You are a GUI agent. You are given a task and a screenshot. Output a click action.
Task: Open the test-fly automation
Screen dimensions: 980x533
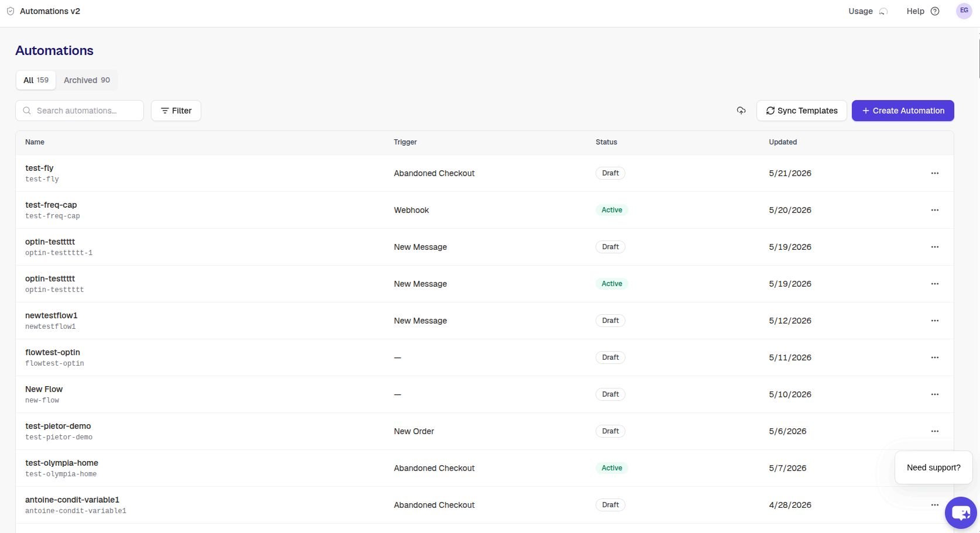(x=39, y=168)
